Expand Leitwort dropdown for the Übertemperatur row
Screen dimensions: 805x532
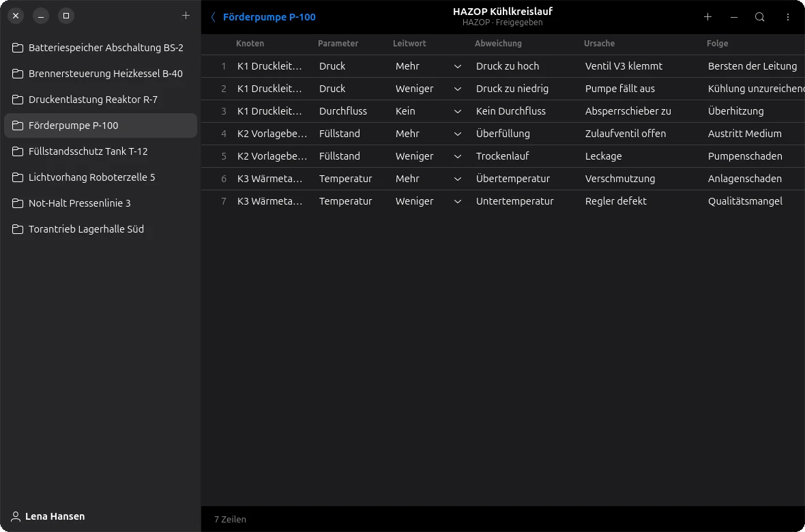(458, 179)
